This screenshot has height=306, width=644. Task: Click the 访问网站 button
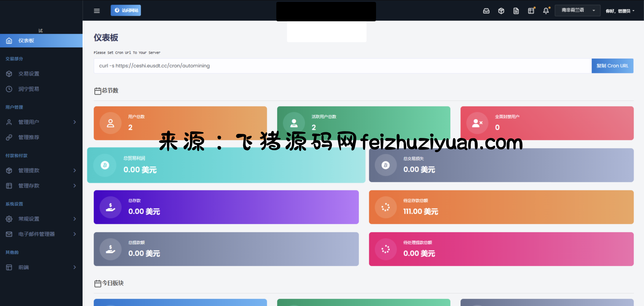click(x=126, y=11)
